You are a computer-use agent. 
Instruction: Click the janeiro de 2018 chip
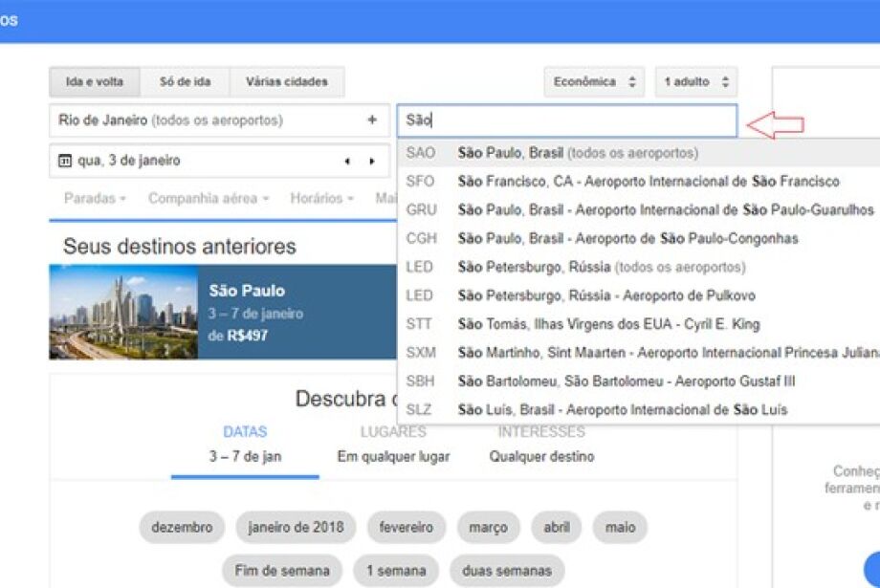(296, 528)
